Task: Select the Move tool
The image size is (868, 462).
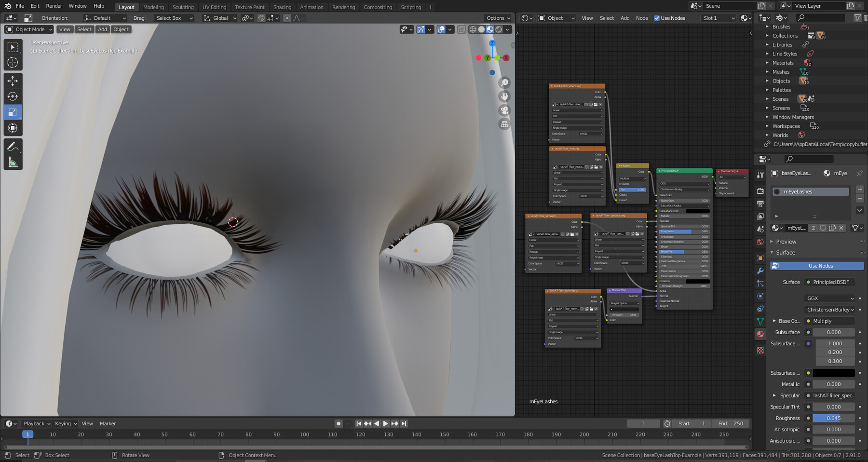Action: coord(13,81)
